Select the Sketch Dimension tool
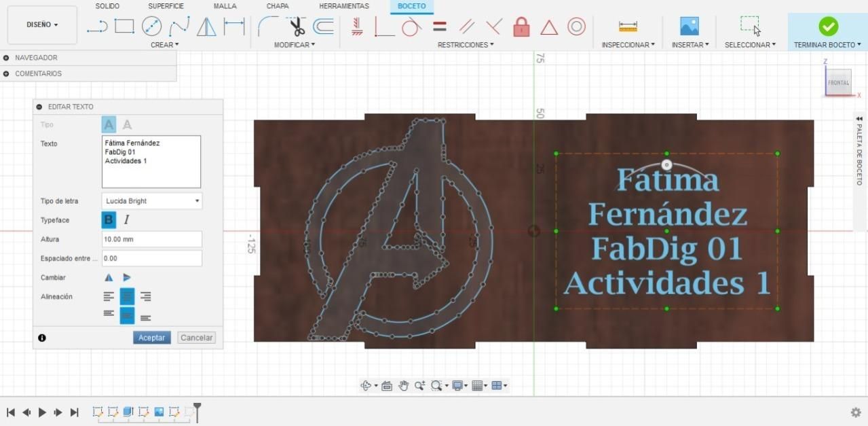Image resolution: width=868 pixels, height=426 pixels. [x=234, y=26]
